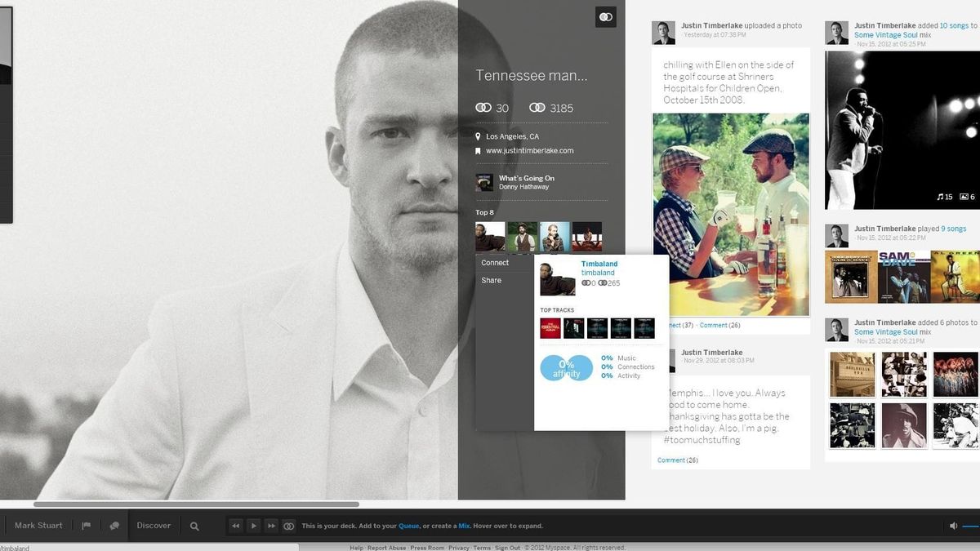Click 'Yesterday at 07:38 PM' timestamp
The image size is (980, 551).
[715, 35]
